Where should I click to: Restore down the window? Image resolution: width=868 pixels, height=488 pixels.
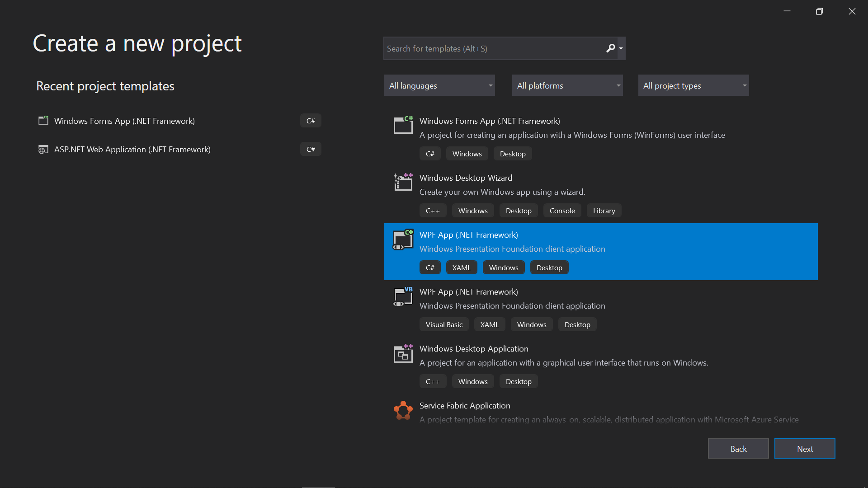pyautogui.click(x=819, y=11)
